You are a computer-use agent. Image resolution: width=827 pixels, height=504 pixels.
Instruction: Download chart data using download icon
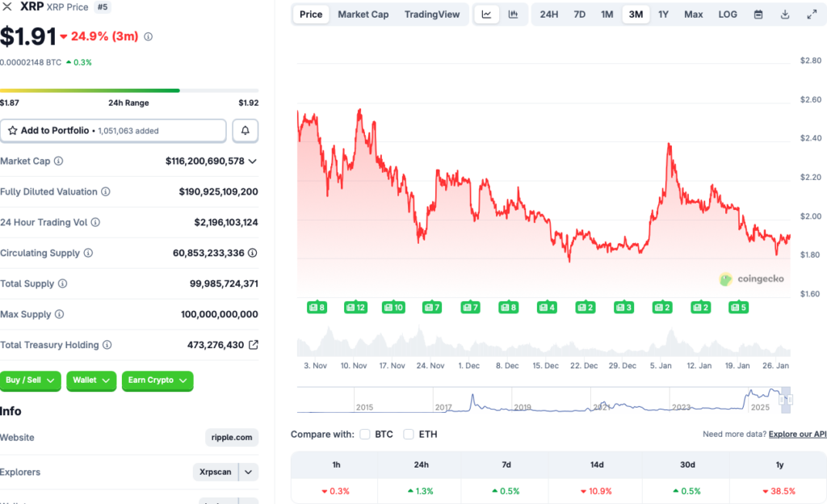point(785,15)
